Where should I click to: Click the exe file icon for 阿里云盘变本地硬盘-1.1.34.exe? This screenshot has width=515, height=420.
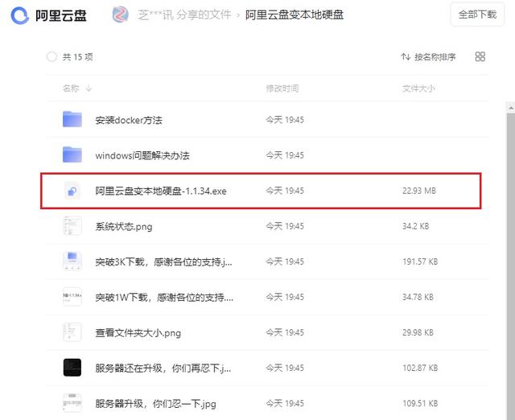72,191
